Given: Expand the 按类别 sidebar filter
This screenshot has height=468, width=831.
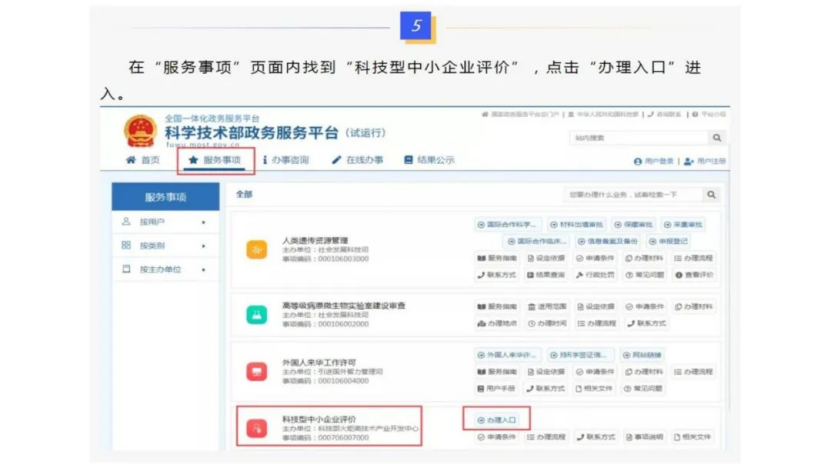Looking at the screenshot, I should [x=165, y=245].
